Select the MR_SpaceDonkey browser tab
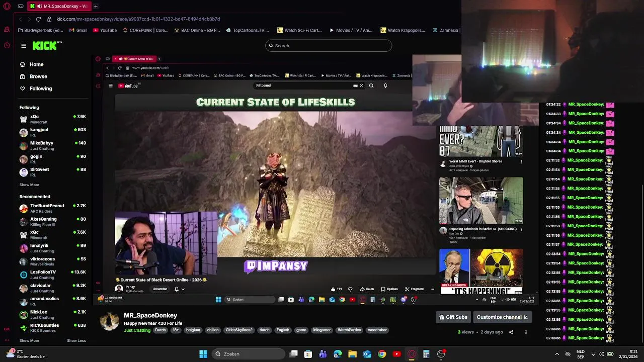The width and height of the screenshot is (644, 362). (x=59, y=7)
